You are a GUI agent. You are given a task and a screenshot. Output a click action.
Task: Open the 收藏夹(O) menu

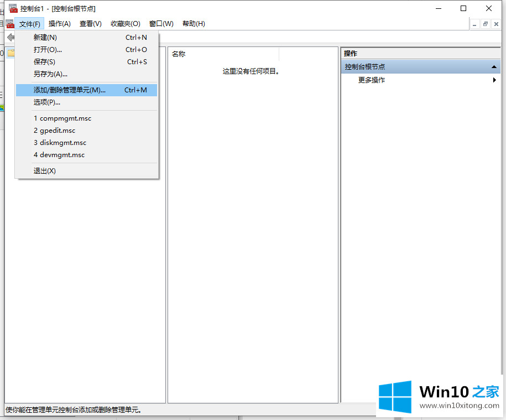[x=125, y=24]
